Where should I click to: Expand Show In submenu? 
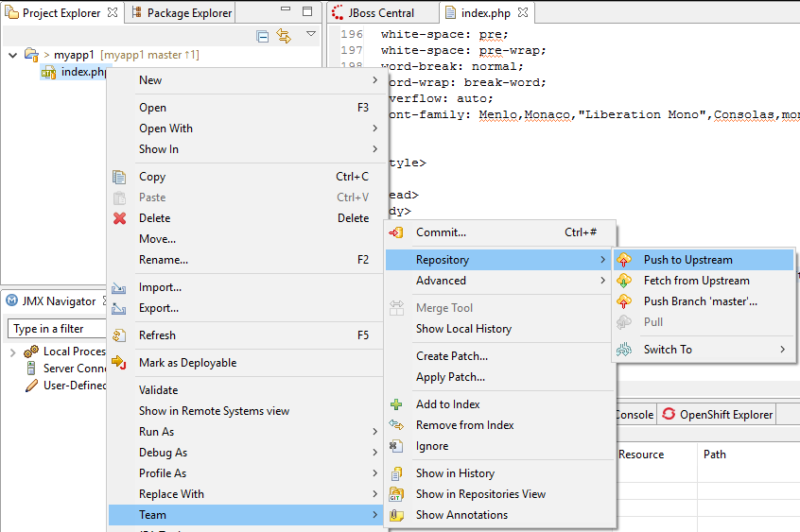tap(246, 149)
